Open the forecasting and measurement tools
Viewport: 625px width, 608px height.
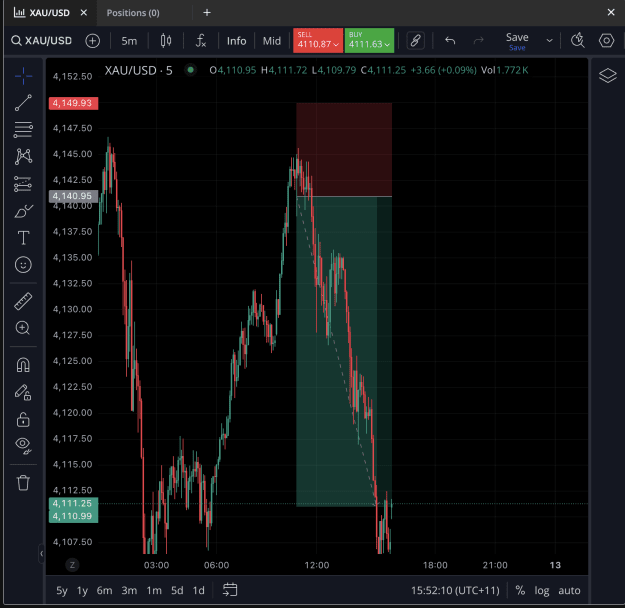click(x=23, y=184)
